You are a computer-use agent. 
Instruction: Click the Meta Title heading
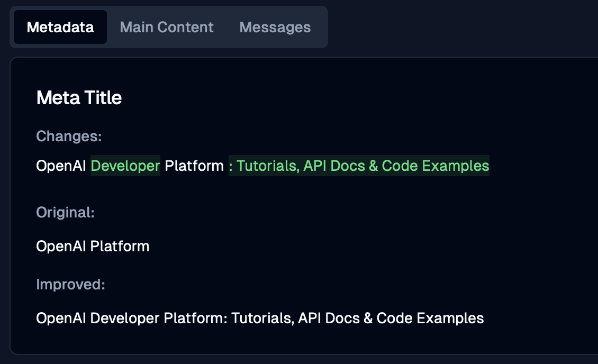click(x=79, y=98)
